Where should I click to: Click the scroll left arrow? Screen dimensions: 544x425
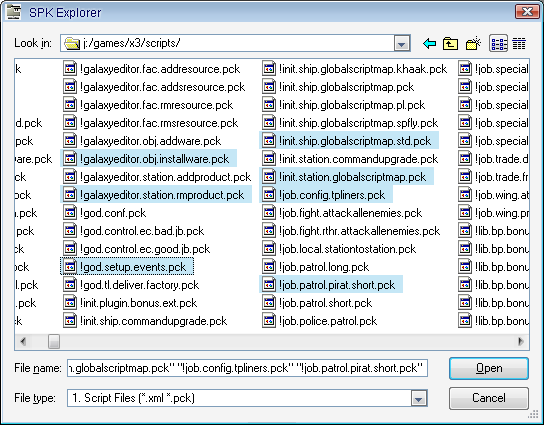tap(23, 341)
